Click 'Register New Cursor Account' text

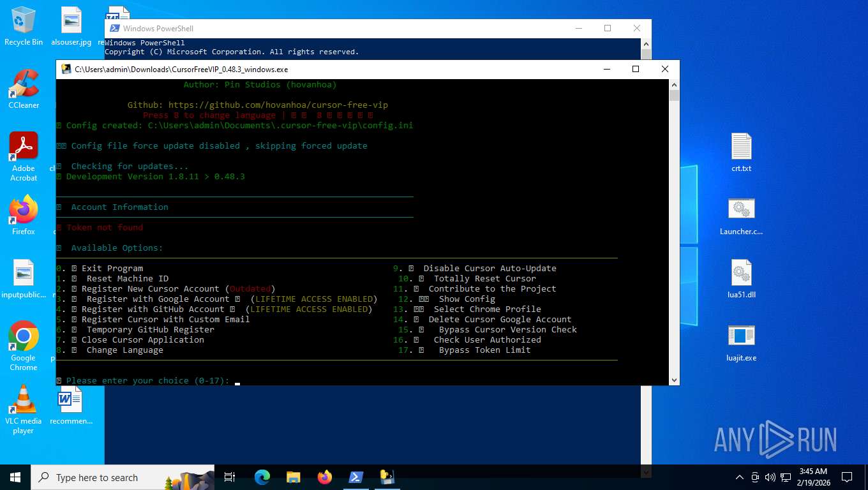(x=151, y=289)
